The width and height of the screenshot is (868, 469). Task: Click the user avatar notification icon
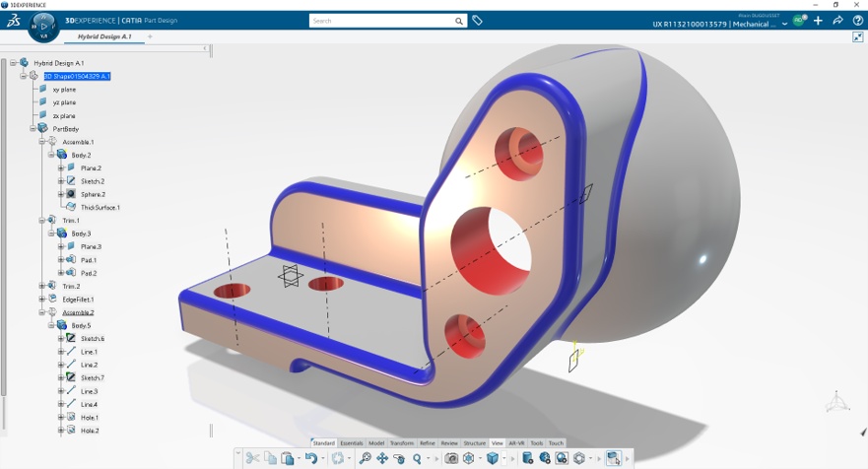tap(799, 21)
